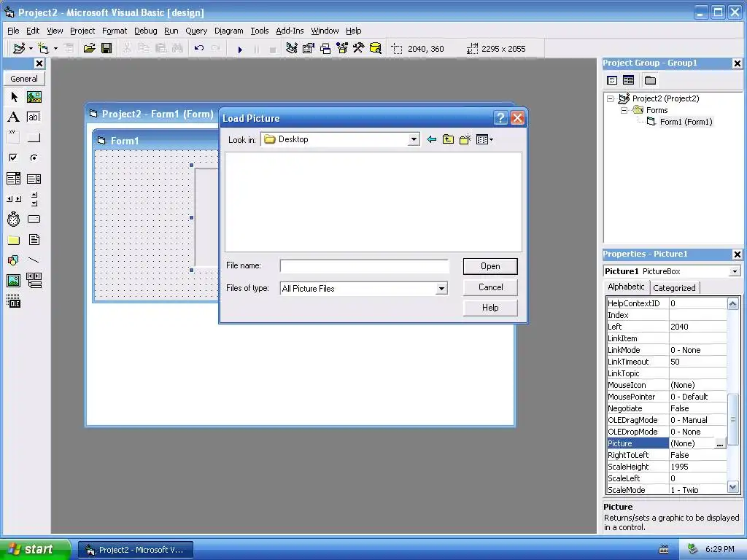Open the File menu
The width and height of the screenshot is (747, 560).
(13, 31)
